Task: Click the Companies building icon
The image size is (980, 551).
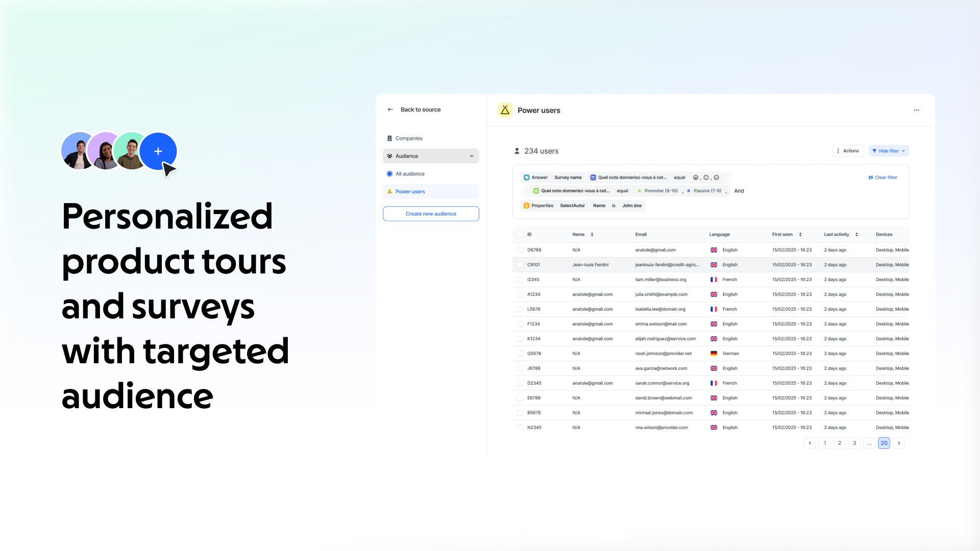Action: click(x=389, y=138)
